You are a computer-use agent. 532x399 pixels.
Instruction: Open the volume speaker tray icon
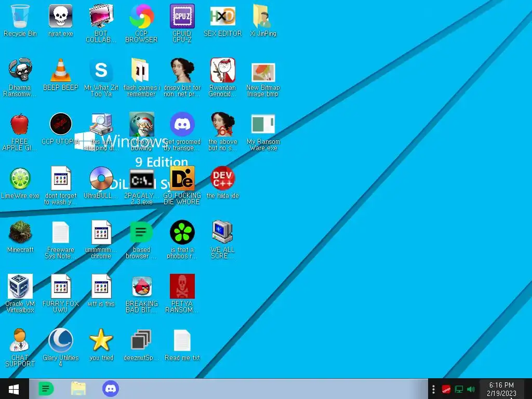[x=471, y=389]
